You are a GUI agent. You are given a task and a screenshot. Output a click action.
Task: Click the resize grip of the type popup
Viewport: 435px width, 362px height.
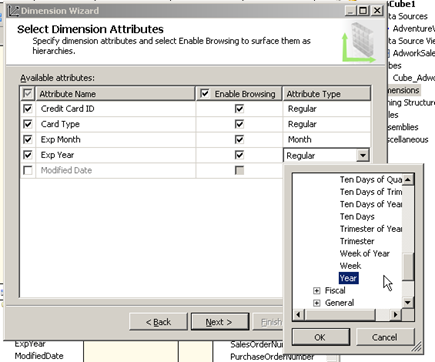pyautogui.click(x=417, y=347)
